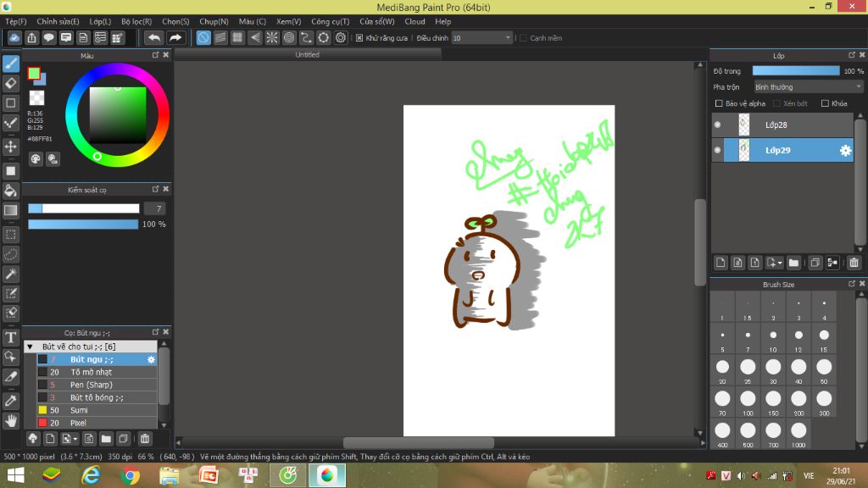This screenshot has width=868, height=488.
Task: Open the Công cụ(T) menu
Action: point(330,21)
